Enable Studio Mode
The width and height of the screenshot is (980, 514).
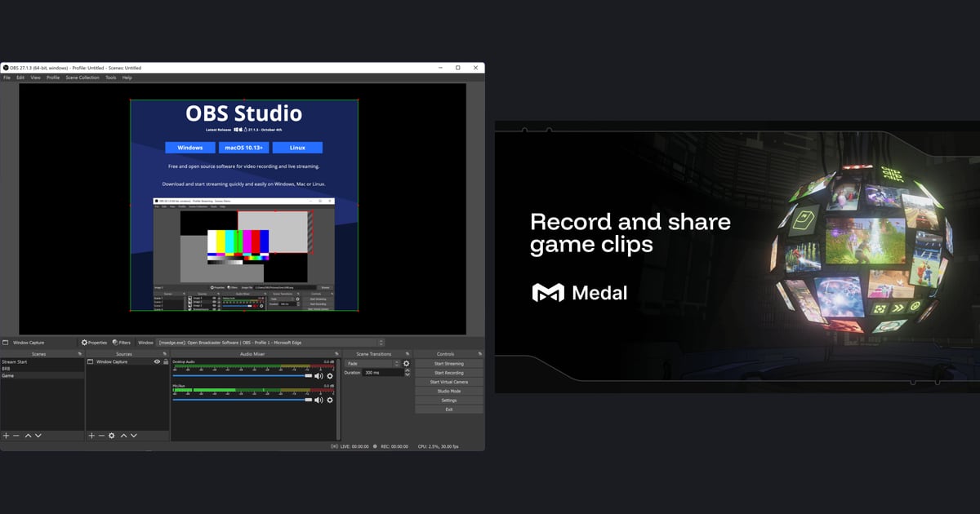coord(448,391)
